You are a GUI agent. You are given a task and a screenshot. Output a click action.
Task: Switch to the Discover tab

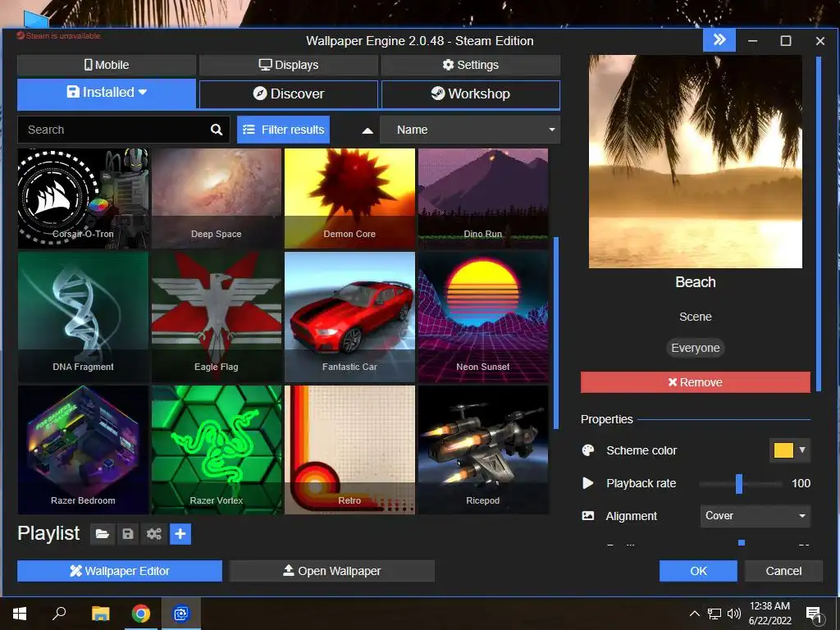point(289,94)
